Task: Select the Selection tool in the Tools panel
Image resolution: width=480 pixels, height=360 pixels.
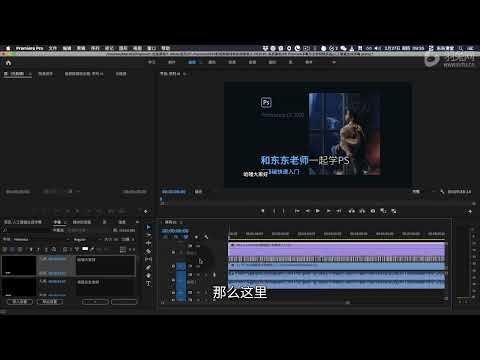Action: point(148,227)
